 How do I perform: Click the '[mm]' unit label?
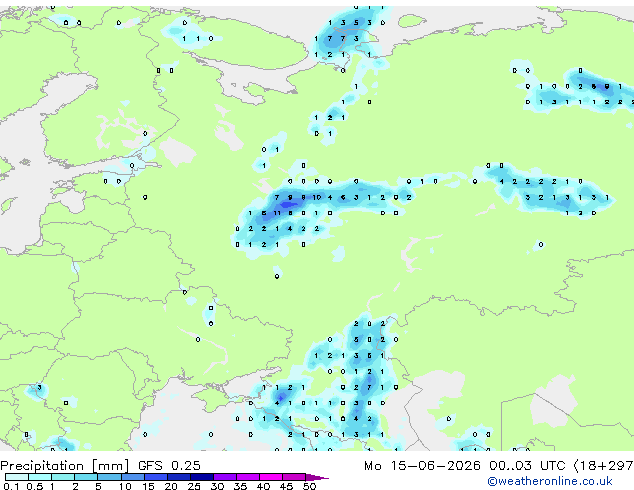[110, 466]
